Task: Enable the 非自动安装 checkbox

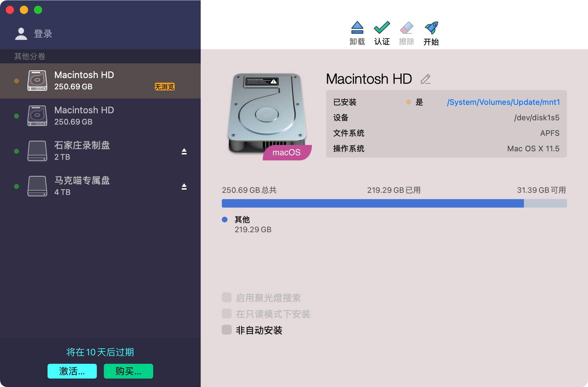Action: point(227,330)
